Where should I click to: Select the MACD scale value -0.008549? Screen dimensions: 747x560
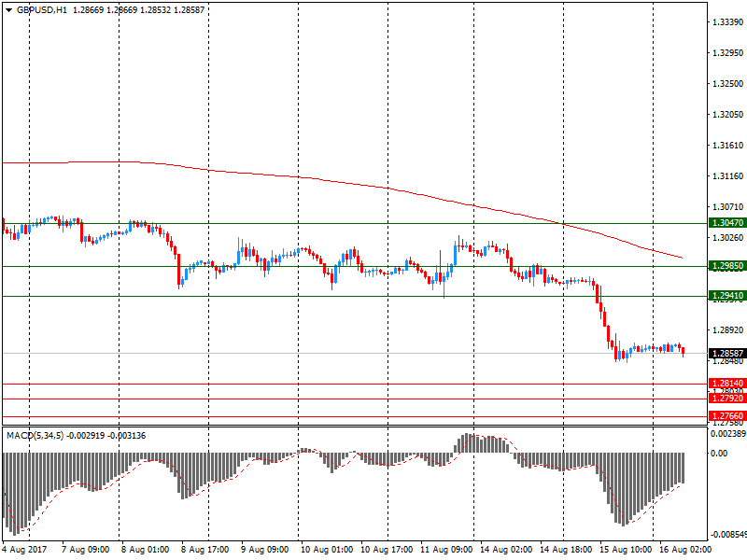pos(728,535)
